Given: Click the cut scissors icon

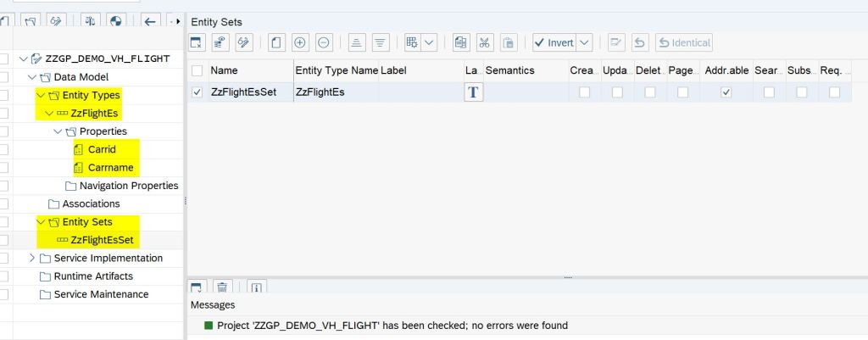Looking at the screenshot, I should 484,42.
